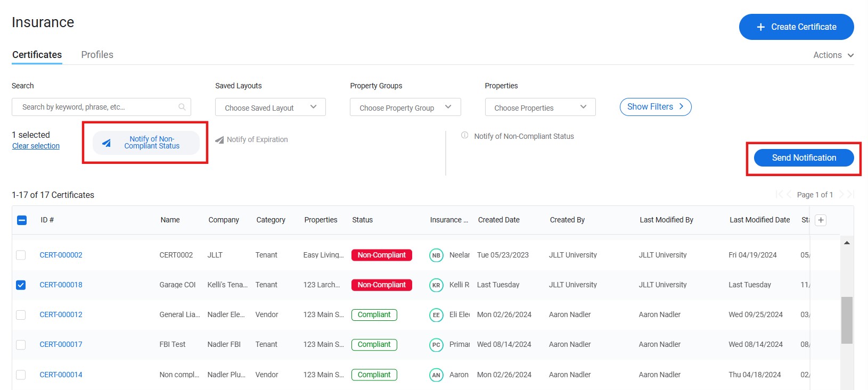Open the Choose Properties dropdown
This screenshot has width=868, height=390.
(540, 107)
